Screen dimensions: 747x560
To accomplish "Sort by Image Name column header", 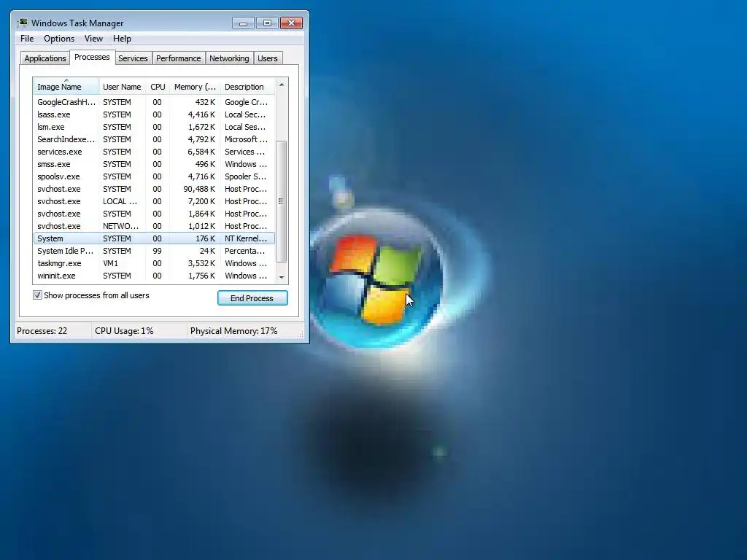I will 66,87.
